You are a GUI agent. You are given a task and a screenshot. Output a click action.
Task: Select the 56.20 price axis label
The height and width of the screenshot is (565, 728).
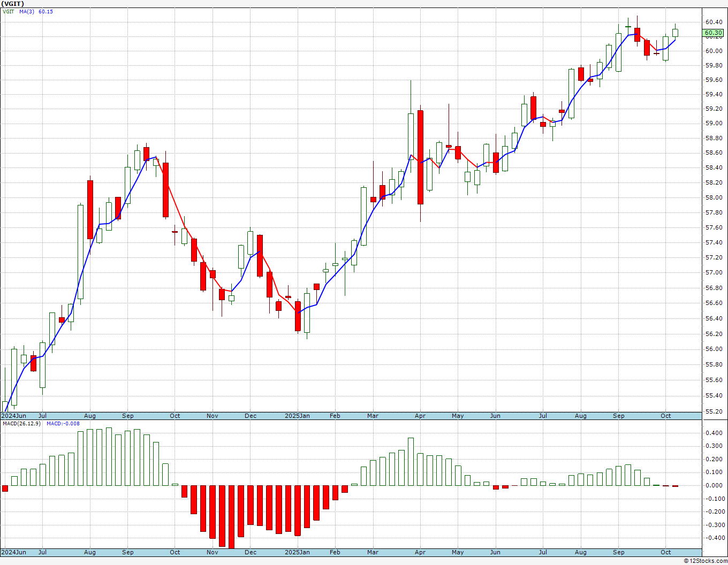pos(714,334)
